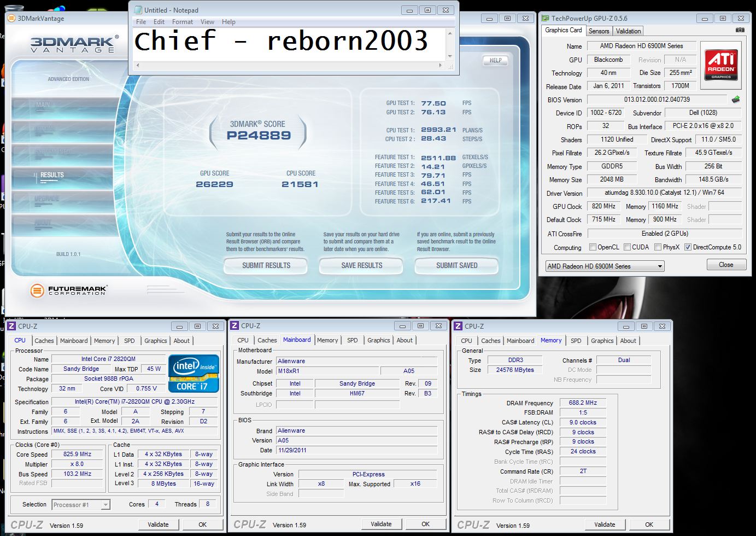The height and width of the screenshot is (536, 756).
Task: Open the Notepad View menu
Action: click(x=207, y=22)
